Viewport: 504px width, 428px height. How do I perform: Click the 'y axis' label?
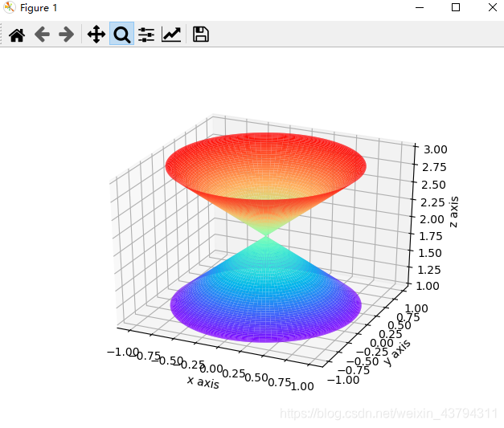[397, 353]
